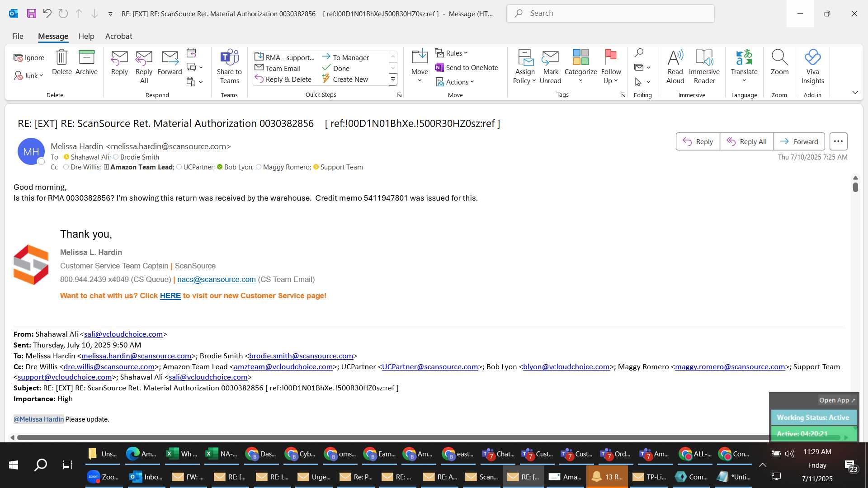Click the Zoom magnifier in ribbon
868x488 pixels.
click(779, 62)
